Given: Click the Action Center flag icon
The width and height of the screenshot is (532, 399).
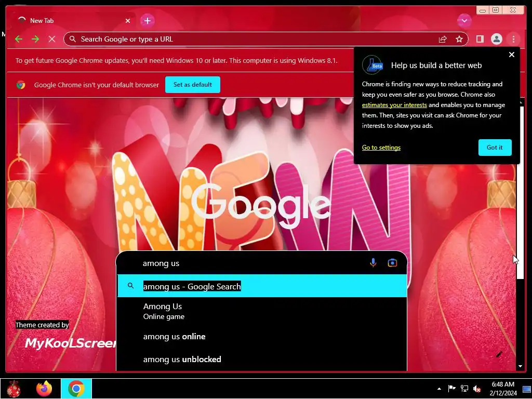Looking at the screenshot, I should click(x=451, y=389).
